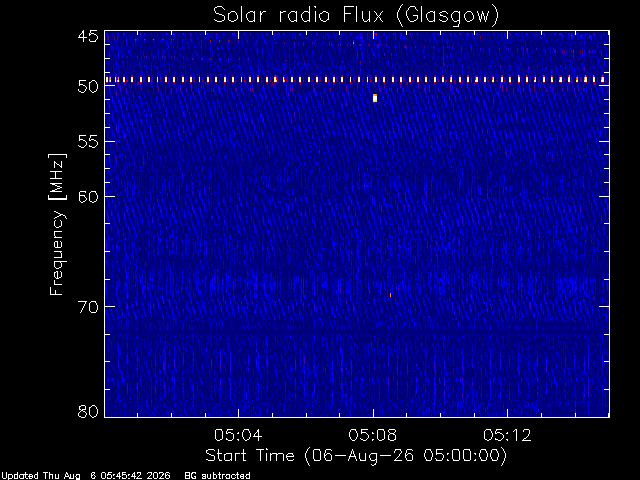Screen dimensions: 640x480
Task: Click the rightmost dash of the dotted interference line
Action: pyautogui.click(x=602, y=80)
